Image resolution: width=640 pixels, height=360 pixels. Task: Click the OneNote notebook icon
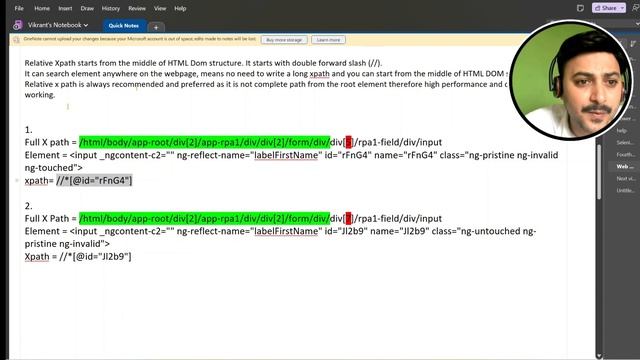point(17,25)
